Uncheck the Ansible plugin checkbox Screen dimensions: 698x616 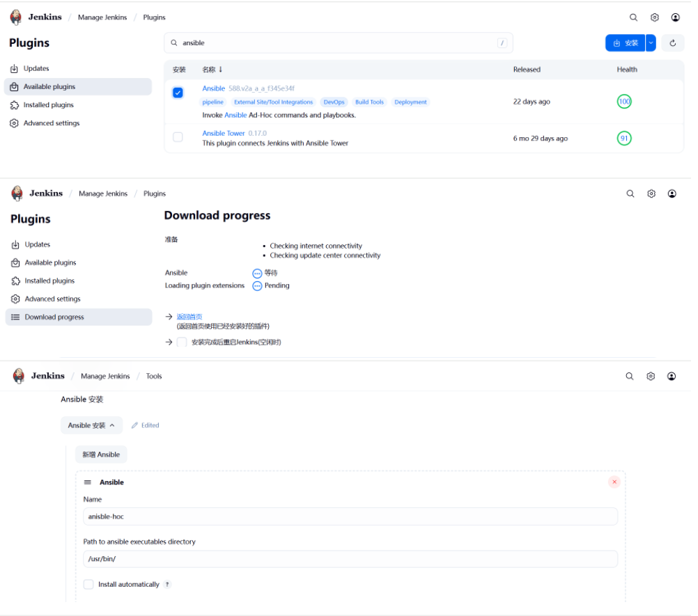click(x=178, y=93)
